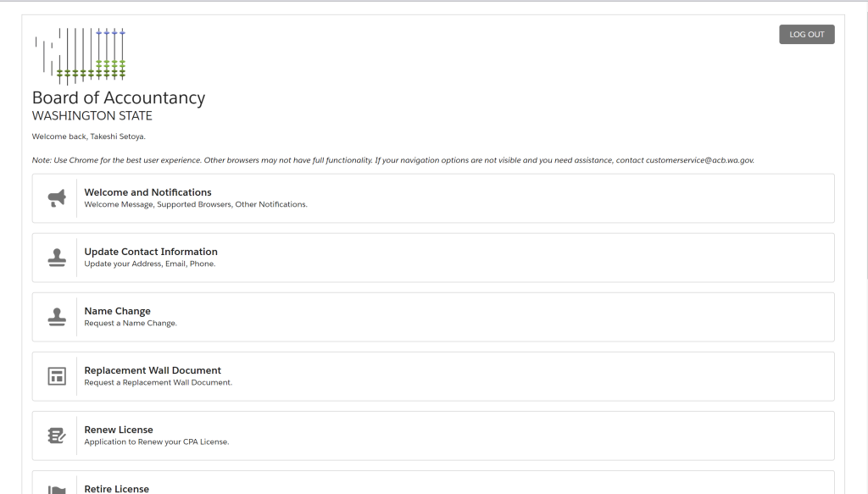This screenshot has width=868, height=494.
Task: Open Replacement Wall Document heading
Action: [153, 370]
